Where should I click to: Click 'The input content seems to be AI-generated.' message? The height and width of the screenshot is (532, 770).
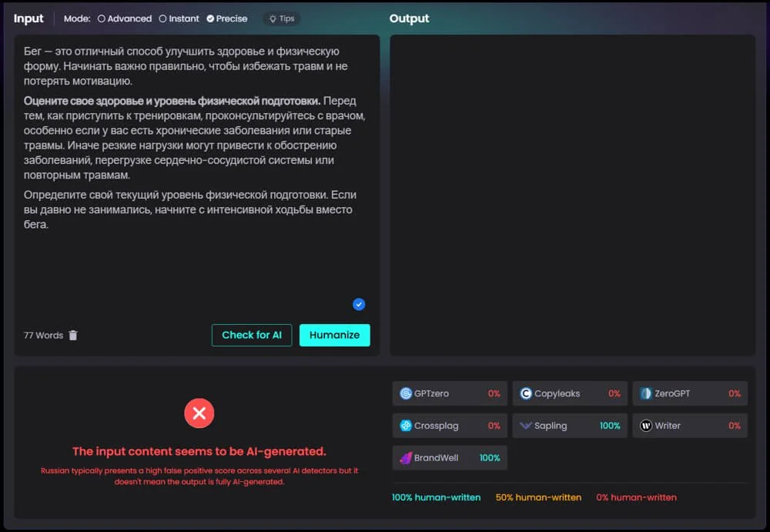point(199,451)
